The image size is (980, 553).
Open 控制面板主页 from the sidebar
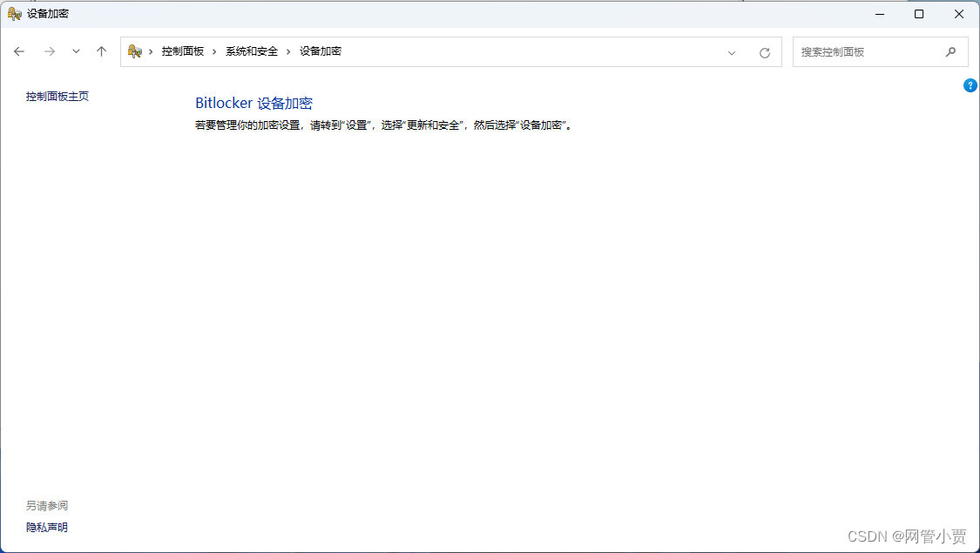(x=57, y=97)
